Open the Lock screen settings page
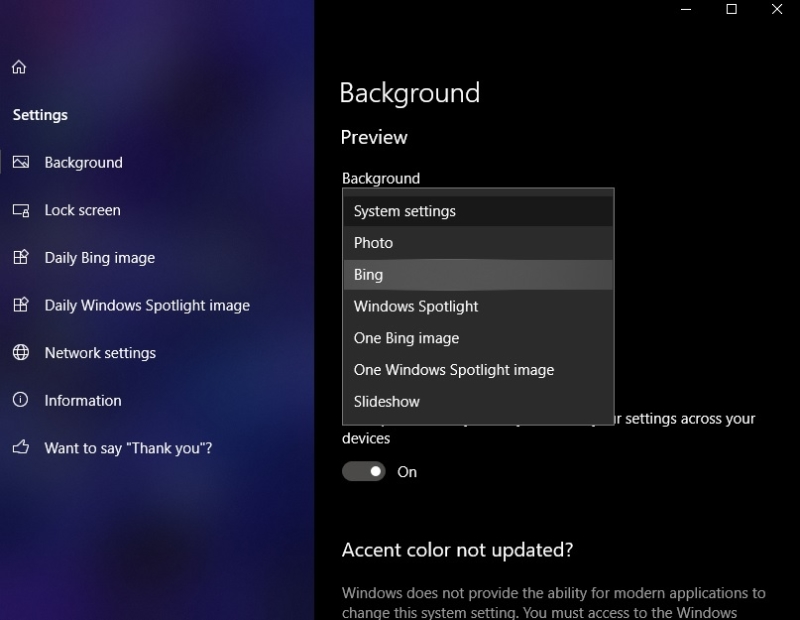This screenshot has height=620, width=800. point(82,210)
